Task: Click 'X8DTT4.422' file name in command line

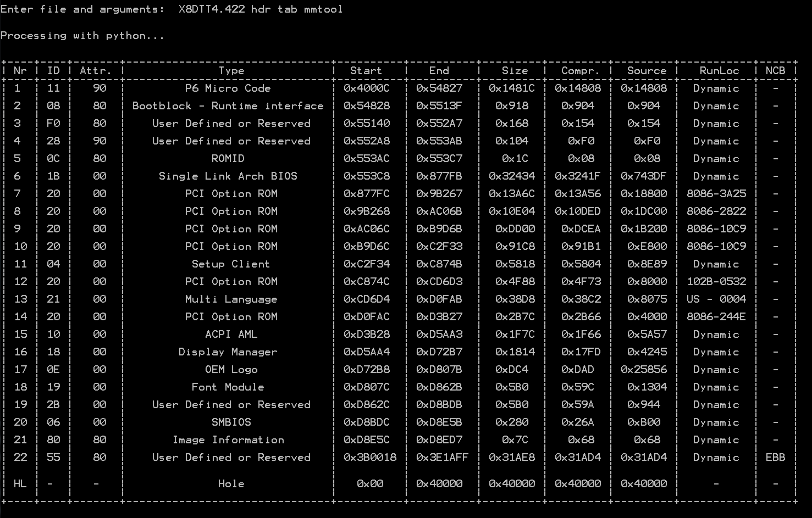Action: pyautogui.click(x=211, y=9)
